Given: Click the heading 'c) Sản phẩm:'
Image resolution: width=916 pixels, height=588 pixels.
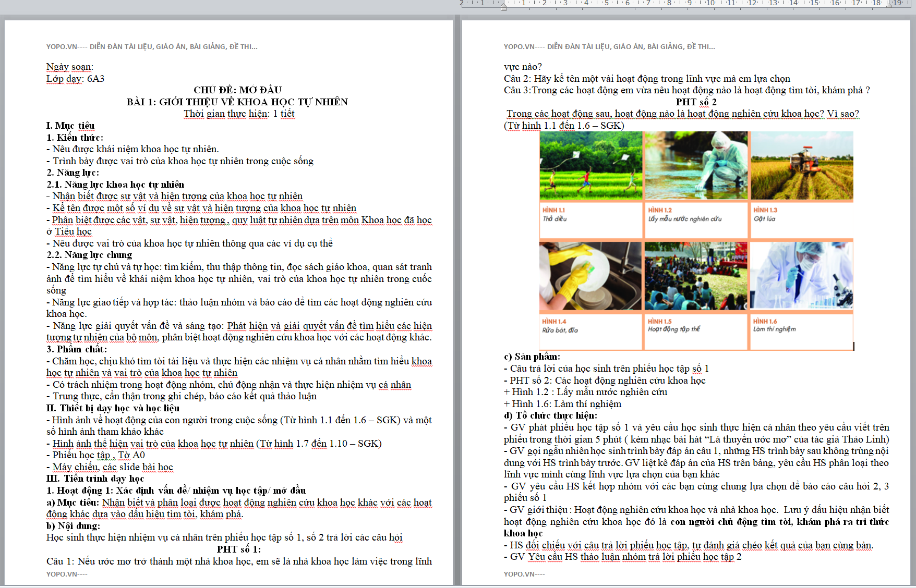Looking at the screenshot, I should tap(532, 357).
